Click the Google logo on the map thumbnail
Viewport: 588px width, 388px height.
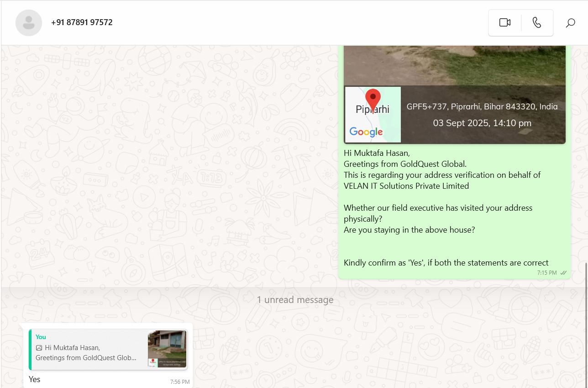point(366,132)
